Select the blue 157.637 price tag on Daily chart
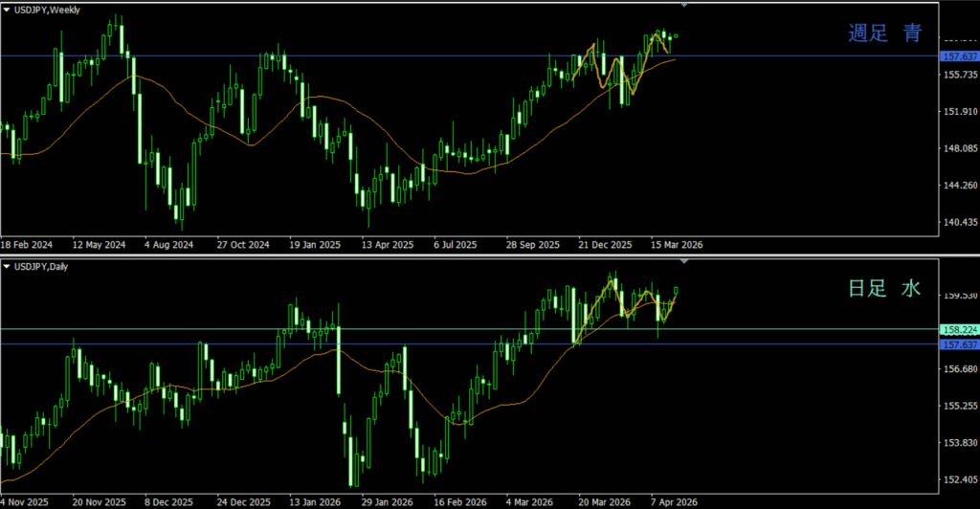This screenshot has height=509, width=980. pos(959,344)
